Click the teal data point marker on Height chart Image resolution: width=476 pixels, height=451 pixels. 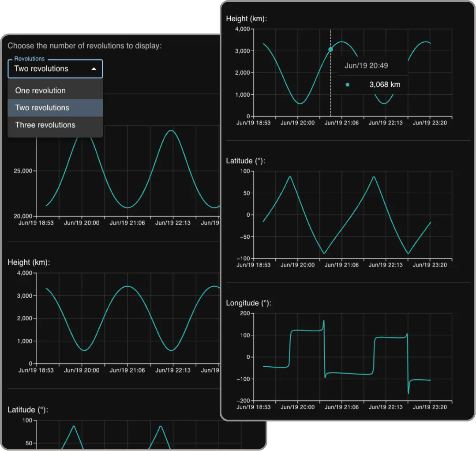330,49
